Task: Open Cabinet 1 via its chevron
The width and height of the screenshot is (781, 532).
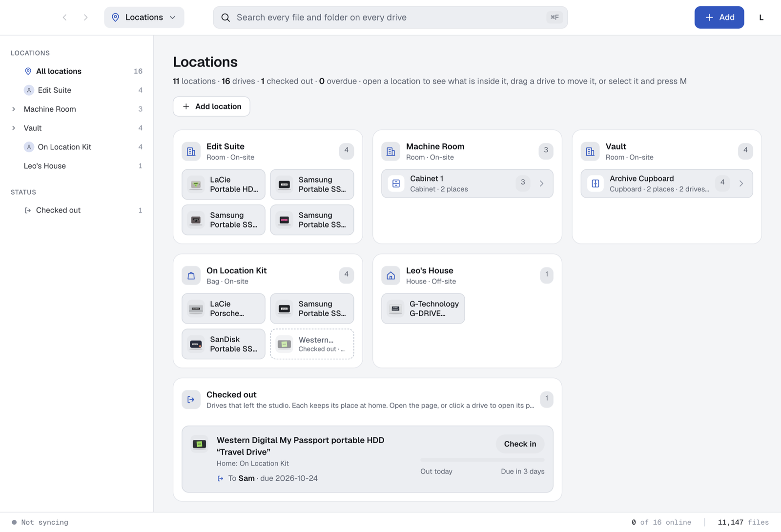Action: click(x=541, y=184)
